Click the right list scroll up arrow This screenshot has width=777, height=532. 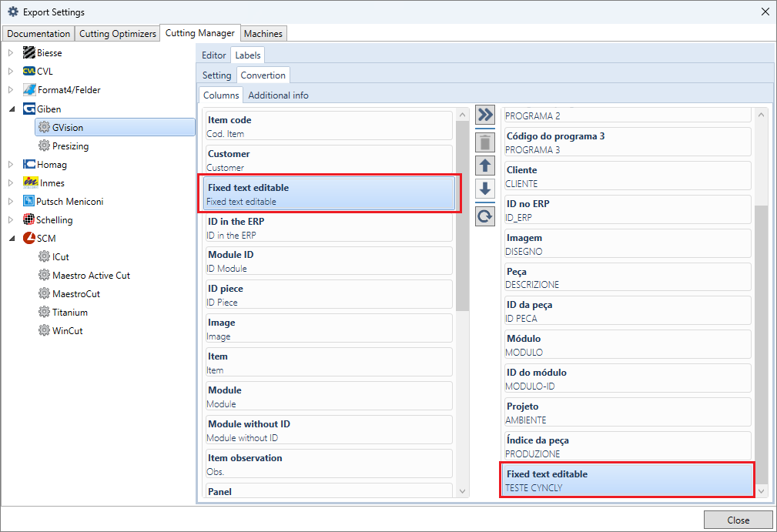pos(761,115)
